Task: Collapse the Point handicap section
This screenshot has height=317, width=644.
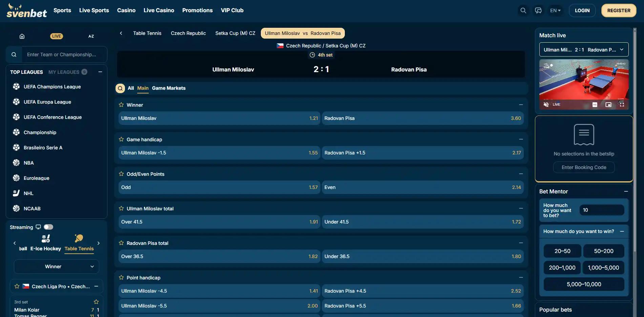Action: point(521,278)
